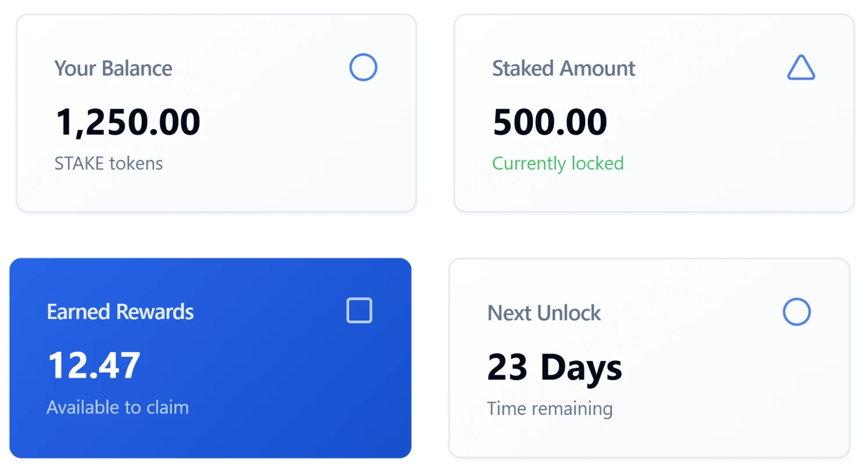868x469 pixels.
Task: Click the 1,250.00 balance value
Action: click(x=128, y=121)
